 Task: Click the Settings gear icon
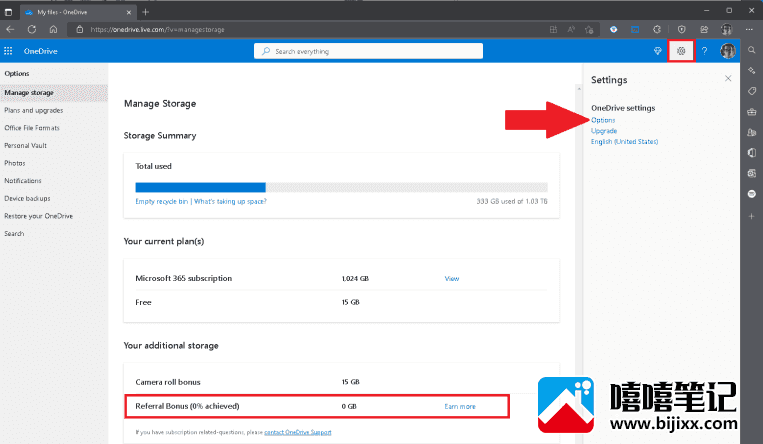681,51
